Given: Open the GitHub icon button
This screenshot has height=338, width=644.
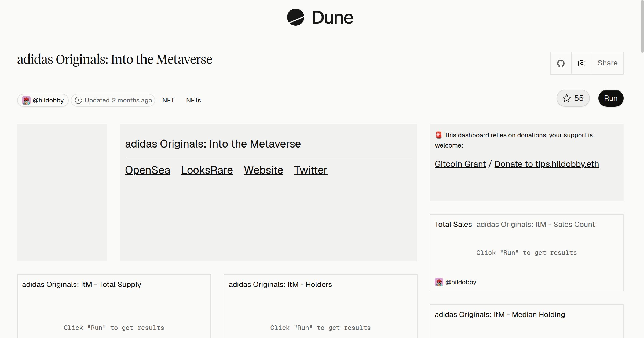Looking at the screenshot, I should (x=561, y=63).
